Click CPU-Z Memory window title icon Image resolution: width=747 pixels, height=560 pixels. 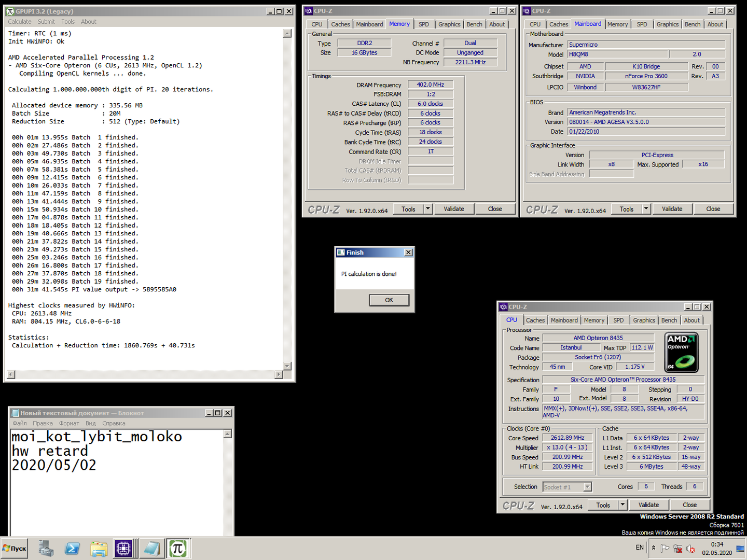(309, 10)
